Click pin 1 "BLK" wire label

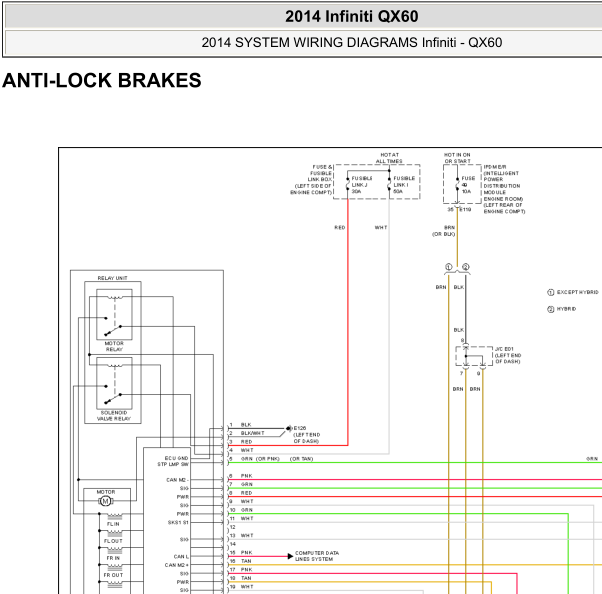pos(246,425)
